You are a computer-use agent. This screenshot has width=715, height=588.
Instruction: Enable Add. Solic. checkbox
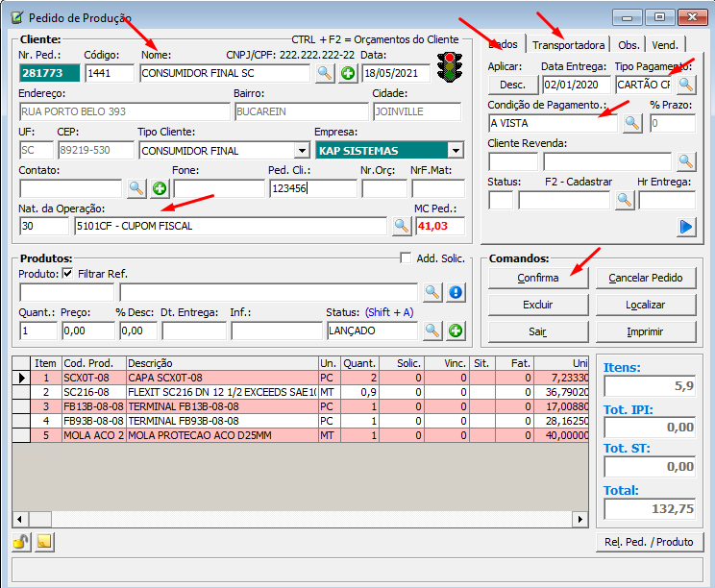click(x=406, y=258)
